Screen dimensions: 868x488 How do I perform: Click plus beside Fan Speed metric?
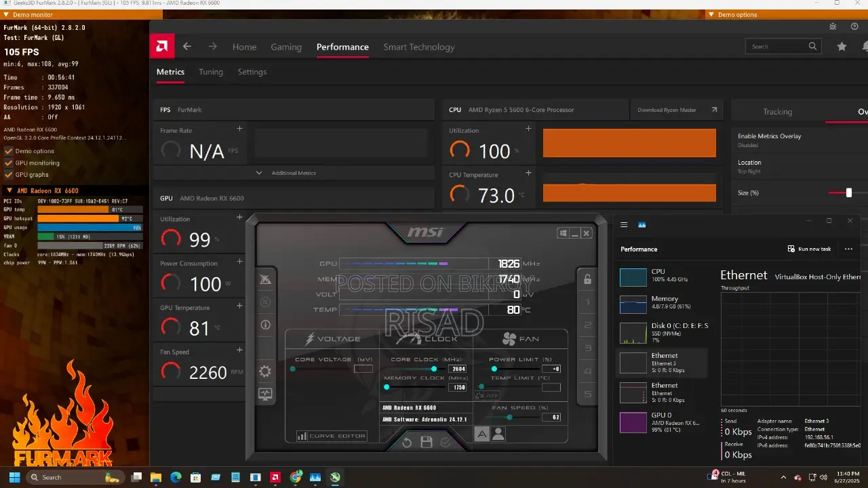(x=239, y=350)
